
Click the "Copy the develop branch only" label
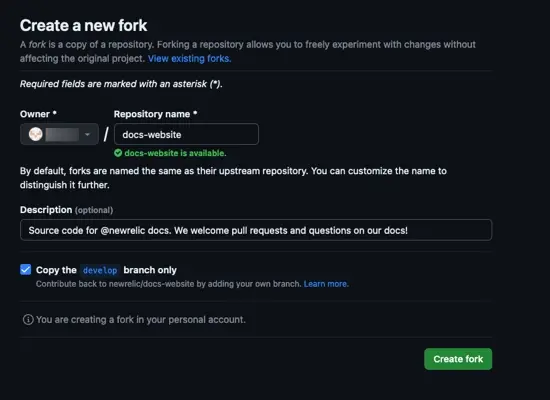pyautogui.click(x=106, y=270)
